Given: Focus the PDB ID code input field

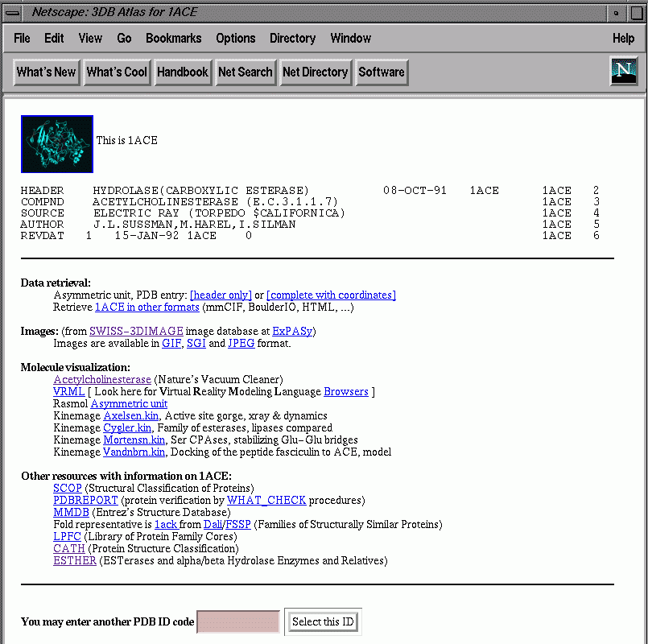Looking at the screenshot, I should [238, 621].
